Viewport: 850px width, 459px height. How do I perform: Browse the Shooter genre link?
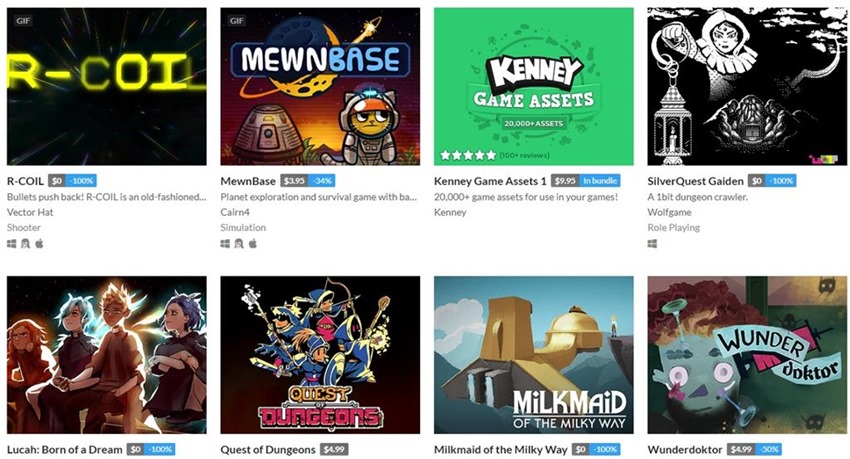pyautogui.click(x=24, y=228)
